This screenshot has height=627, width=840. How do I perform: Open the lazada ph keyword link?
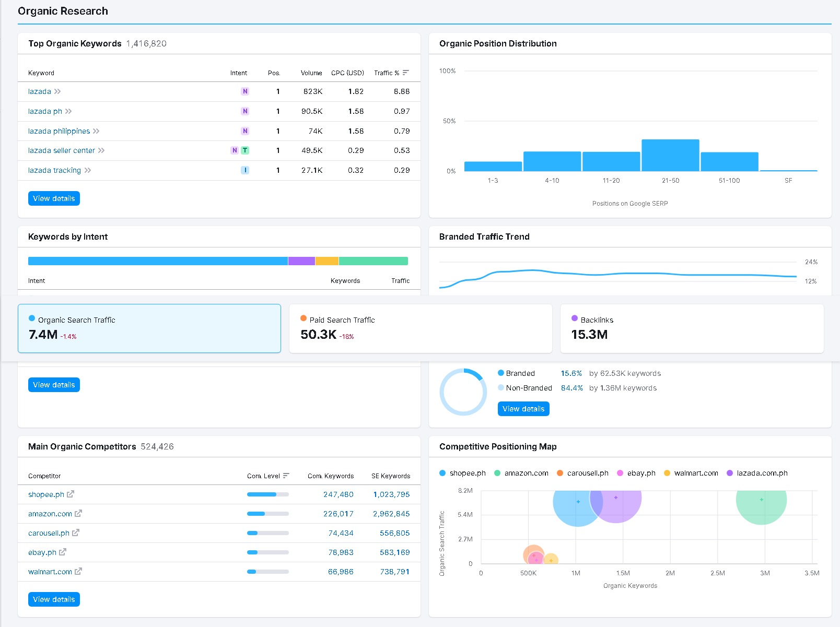point(45,111)
